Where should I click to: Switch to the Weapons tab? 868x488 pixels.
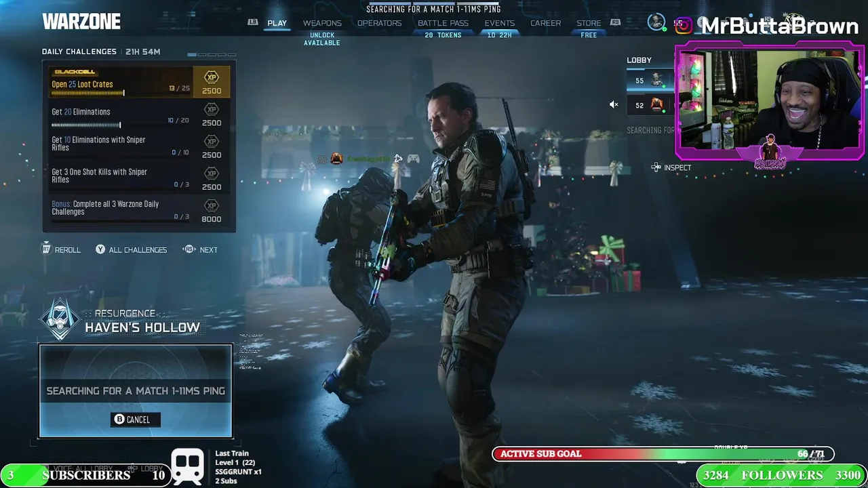point(322,23)
